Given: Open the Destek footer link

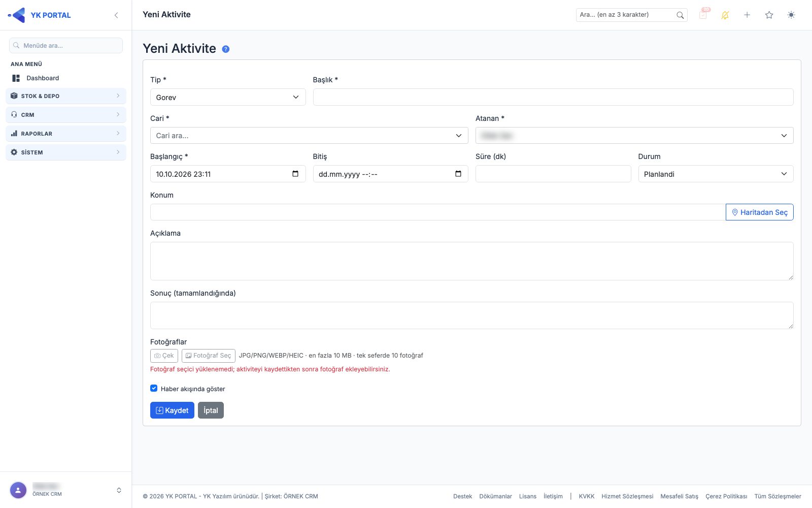Looking at the screenshot, I should click(x=463, y=496).
